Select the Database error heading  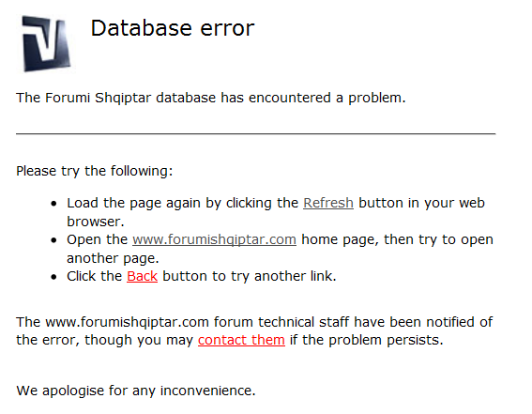tap(173, 28)
